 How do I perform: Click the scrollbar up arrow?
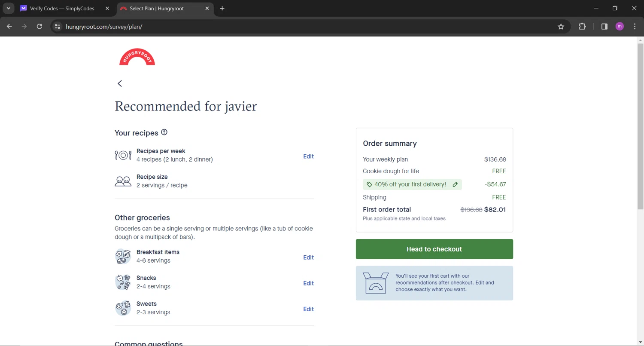640,40
